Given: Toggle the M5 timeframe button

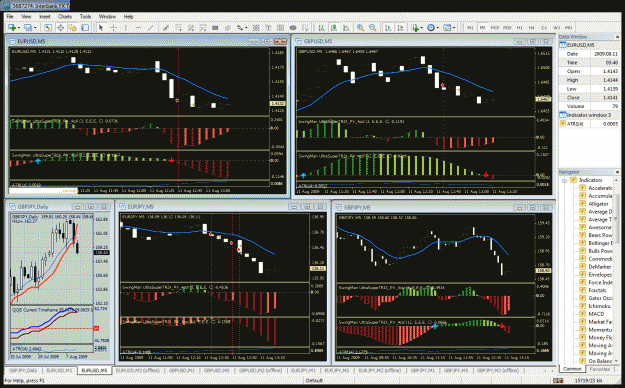Looking at the screenshot, I should (482, 28).
